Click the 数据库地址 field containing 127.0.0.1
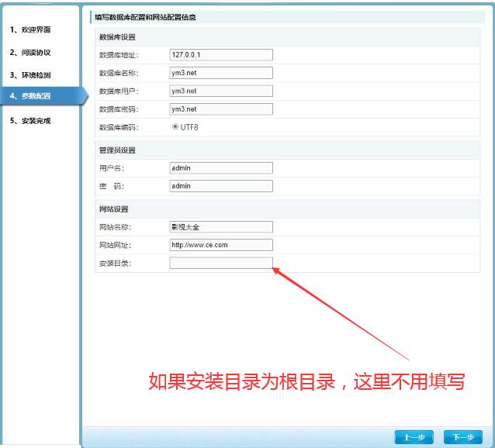The height and width of the screenshot is (448, 495). (x=221, y=55)
